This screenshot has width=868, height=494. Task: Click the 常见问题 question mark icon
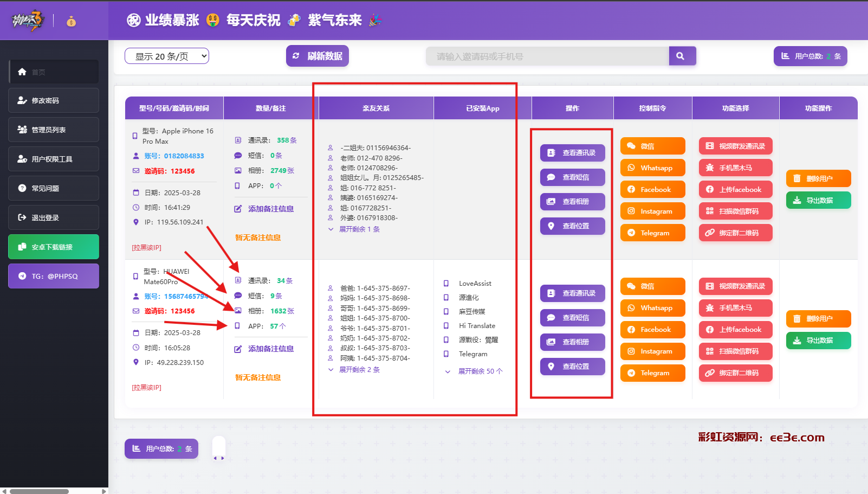click(x=22, y=188)
